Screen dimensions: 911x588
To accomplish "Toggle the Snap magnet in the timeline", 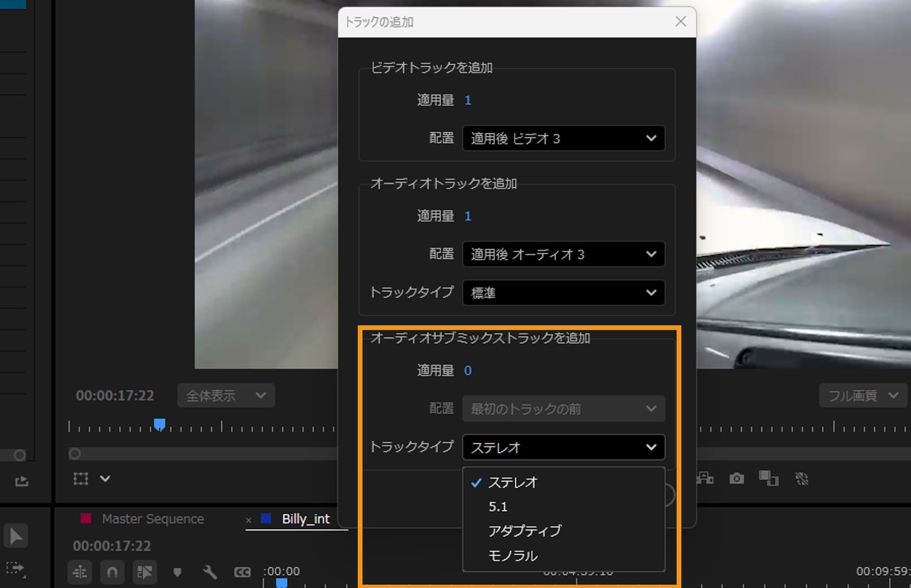I will 112,572.
